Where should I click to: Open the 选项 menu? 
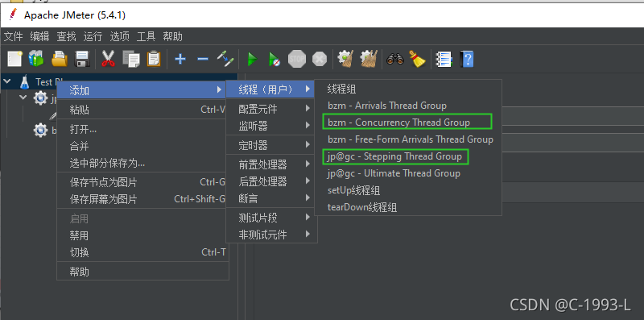pyautogui.click(x=119, y=36)
